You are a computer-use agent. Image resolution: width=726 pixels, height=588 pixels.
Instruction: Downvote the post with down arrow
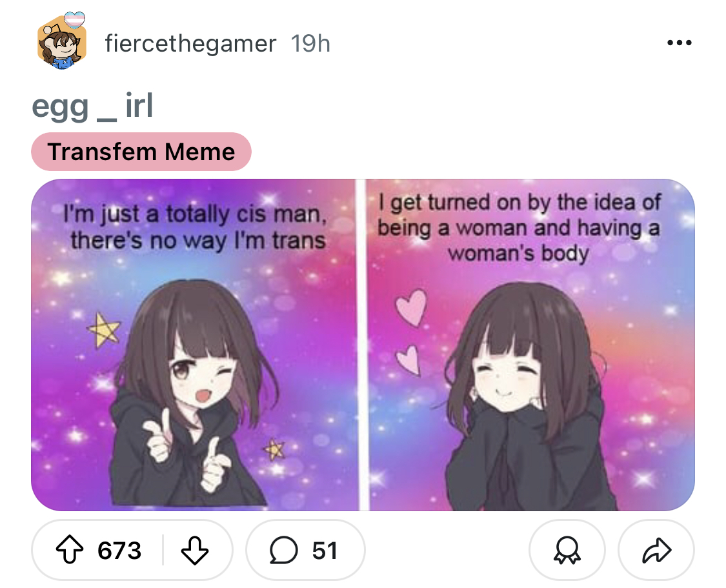tap(194, 549)
